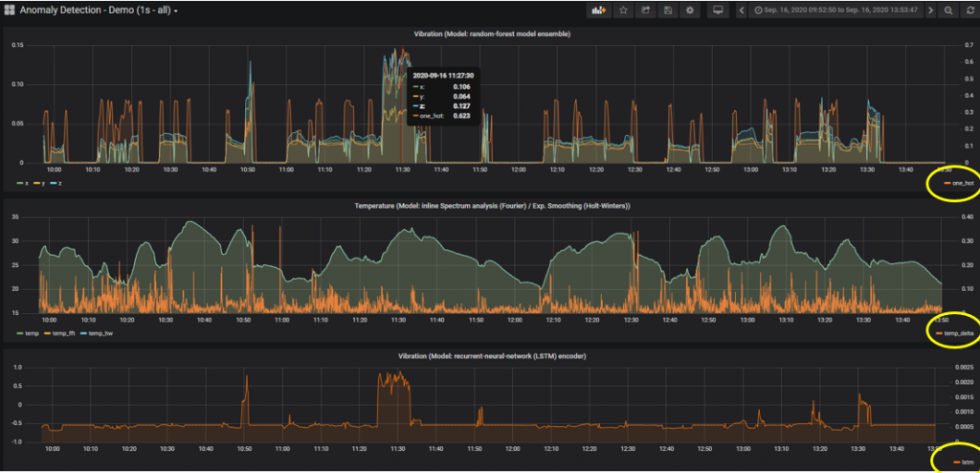
Task: Toggle the y series in Vibration legend
Action: point(37,182)
